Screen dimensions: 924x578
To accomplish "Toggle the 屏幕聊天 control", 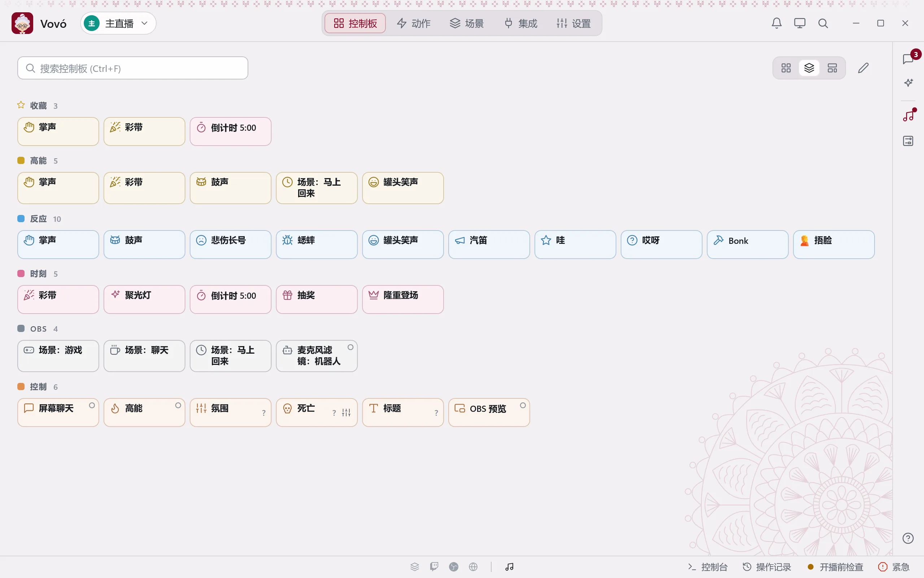I will [58, 413].
